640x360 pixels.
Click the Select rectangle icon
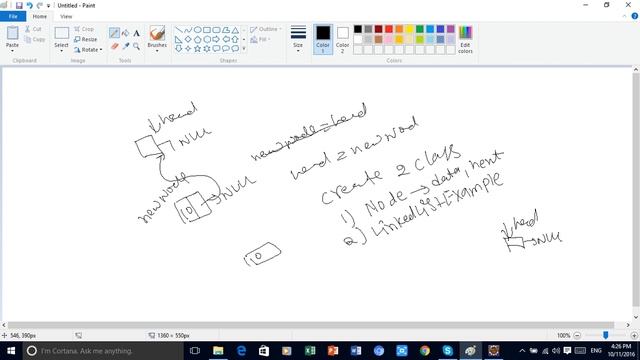tap(61, 33)
